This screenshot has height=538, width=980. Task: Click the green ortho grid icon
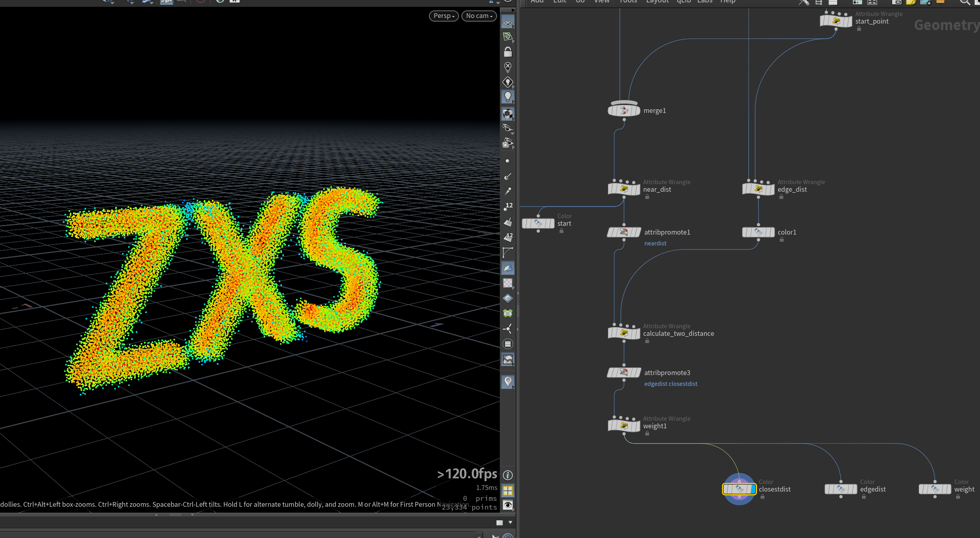point(508,37)
